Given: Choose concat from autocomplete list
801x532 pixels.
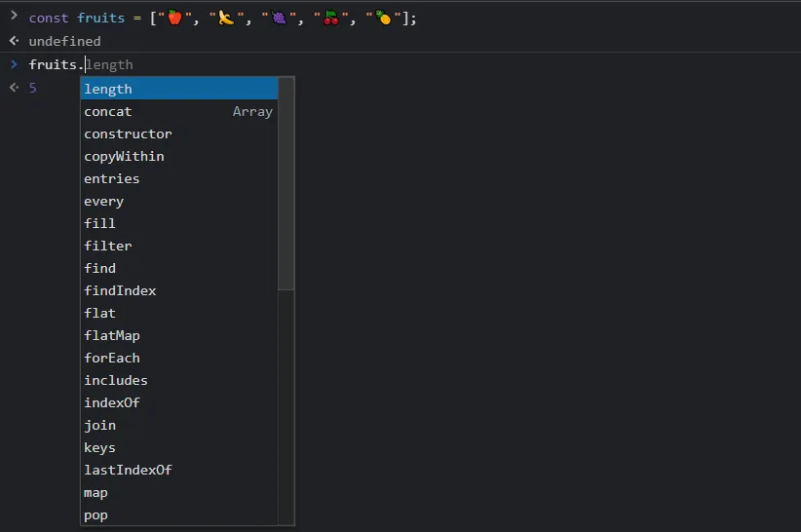Looking at the screenshot, I should click(x=178, y=111).
